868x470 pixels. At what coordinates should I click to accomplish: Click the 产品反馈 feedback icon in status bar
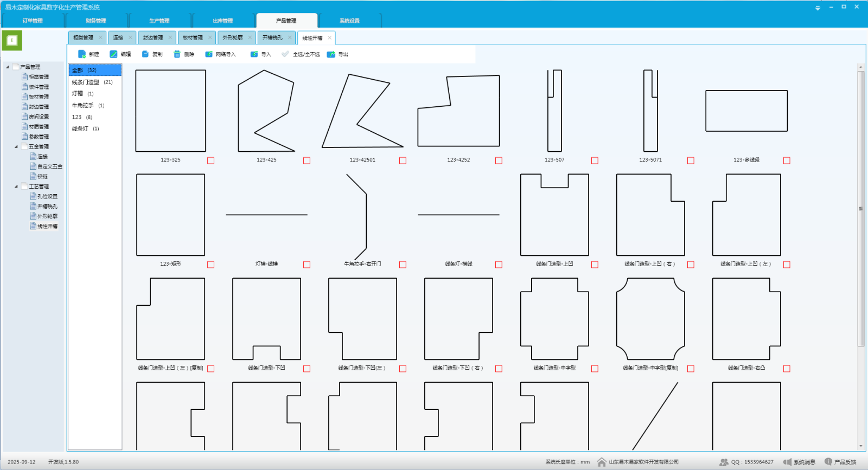click(x=828, y=462)
